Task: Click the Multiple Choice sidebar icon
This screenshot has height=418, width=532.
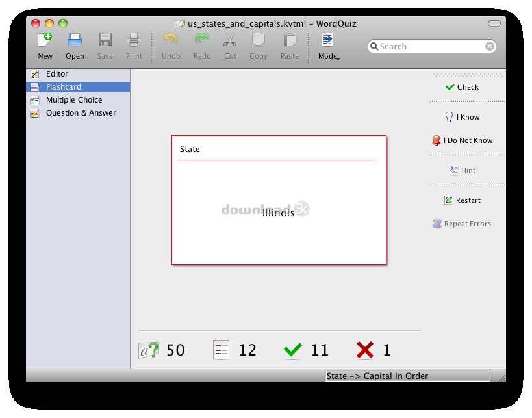Action: (34, 100)
